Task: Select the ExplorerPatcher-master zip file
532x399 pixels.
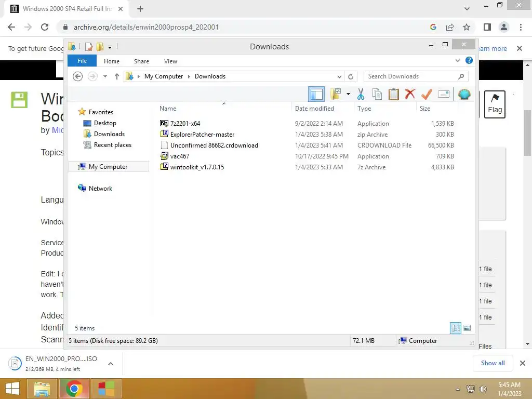Action: click(x=202, y=135)
